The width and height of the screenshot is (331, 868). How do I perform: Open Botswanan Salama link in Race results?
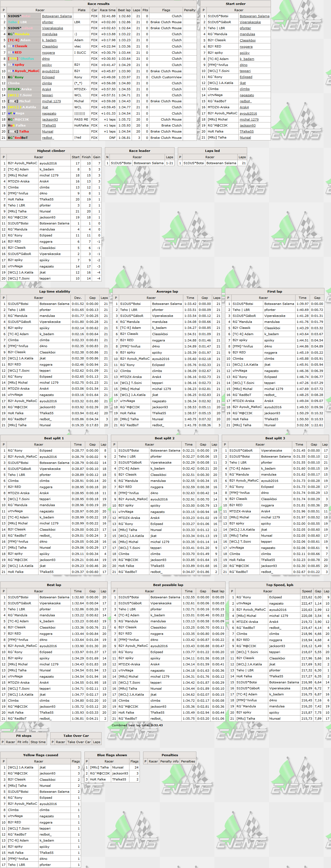click(57, 16)
